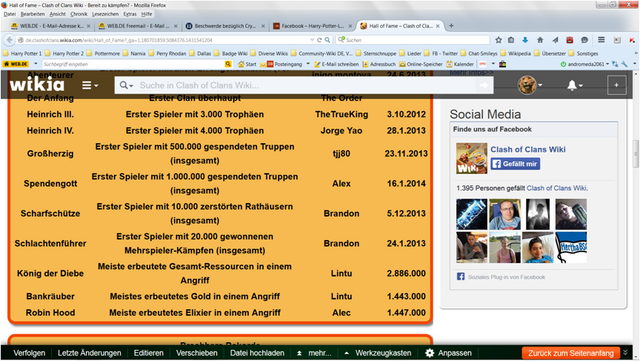640x361 pixels.
Task: Click the bookmark star icon
Action: (498, 40)
